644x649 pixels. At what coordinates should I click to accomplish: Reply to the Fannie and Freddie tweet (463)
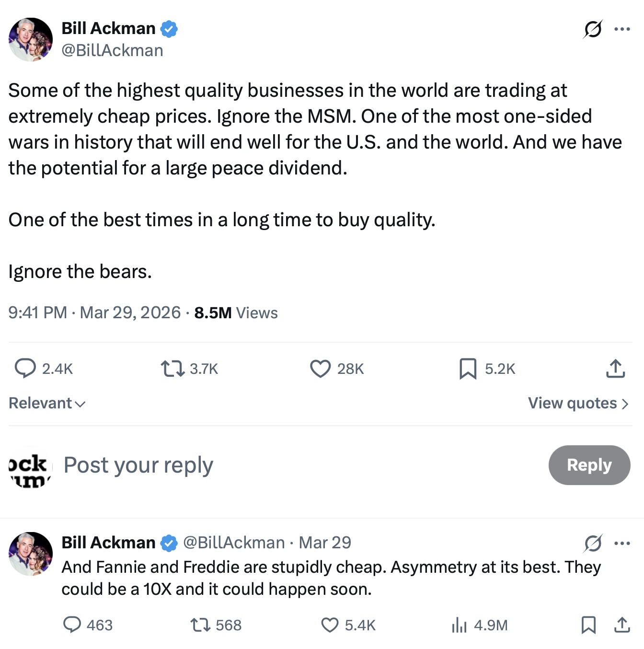(72, 625)
